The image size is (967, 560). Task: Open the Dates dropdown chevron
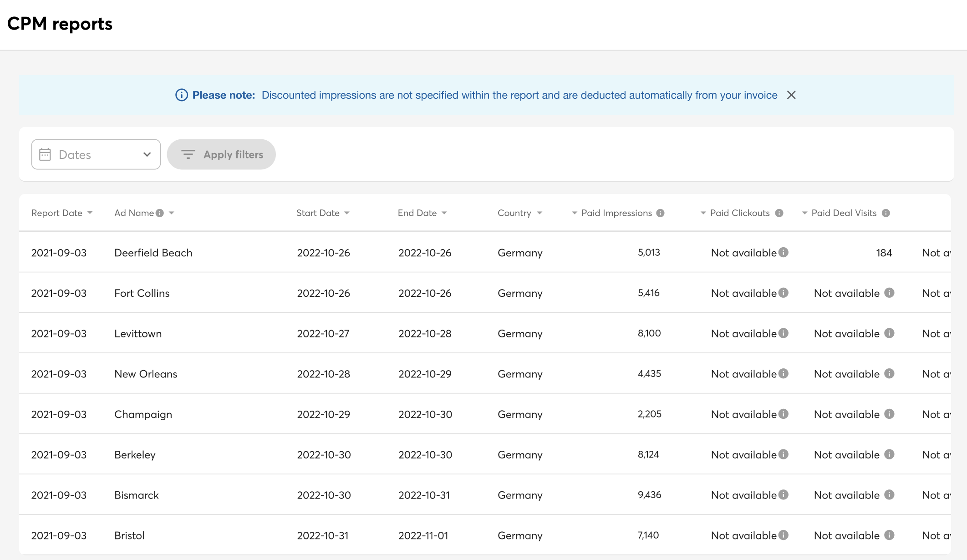click(147, 154)
